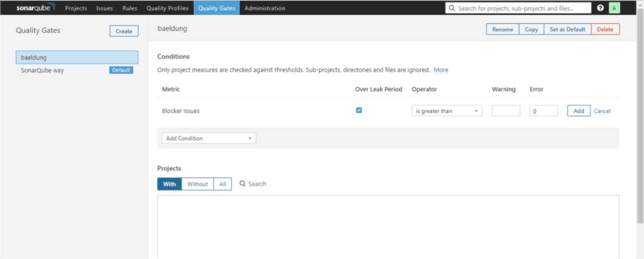Open the 'is greater than' operator dropdown
The height and width of the screenshot is (259, 644).
[446, 111]
